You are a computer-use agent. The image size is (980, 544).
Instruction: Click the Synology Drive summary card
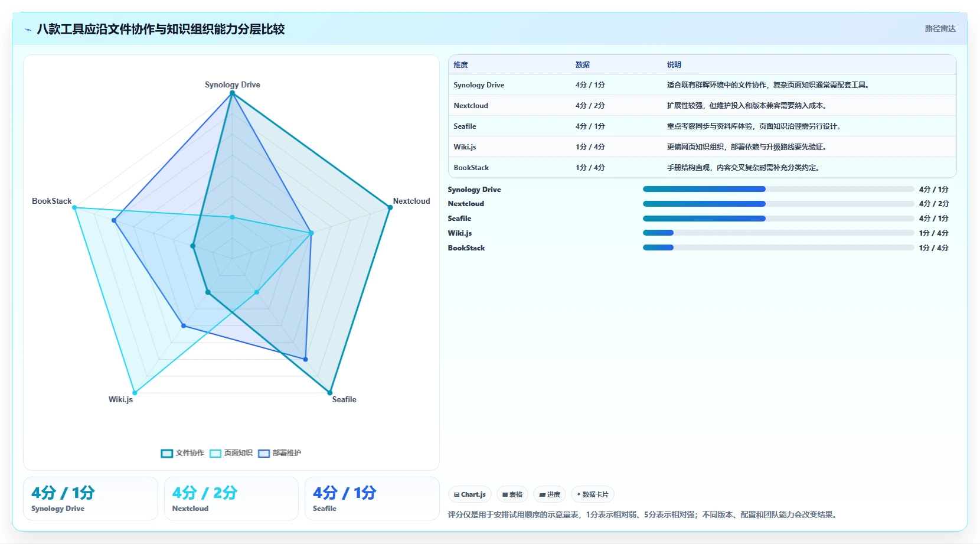tap(90, 499)
